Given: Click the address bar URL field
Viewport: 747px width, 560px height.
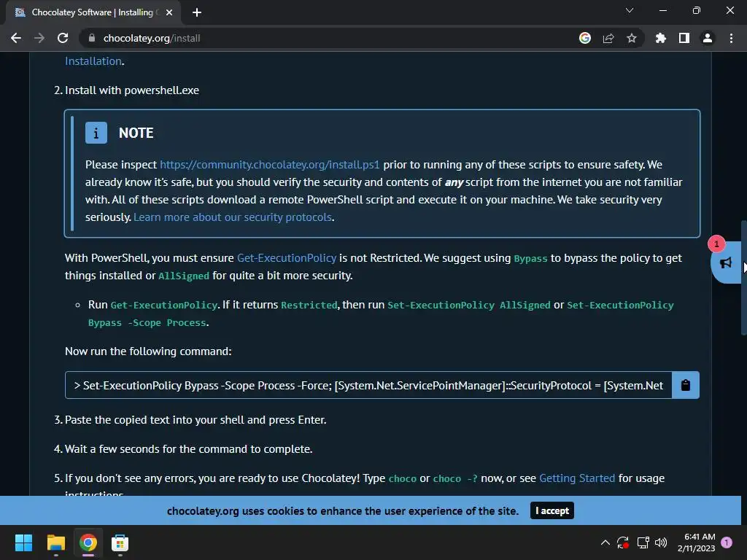Looking at the screenshot, I should pyautogui.click(x=329, y=38).
